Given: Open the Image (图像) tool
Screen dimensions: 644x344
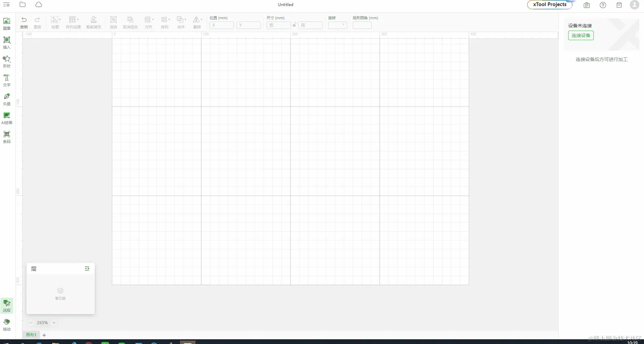Looking at the screenshot, I should point(7,24).
